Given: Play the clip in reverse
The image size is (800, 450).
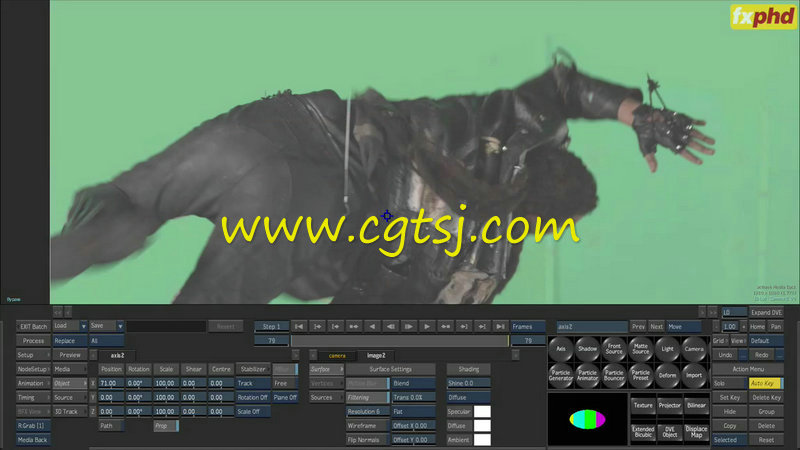Looking at the screenshot, I should click(x=372, y=327).
